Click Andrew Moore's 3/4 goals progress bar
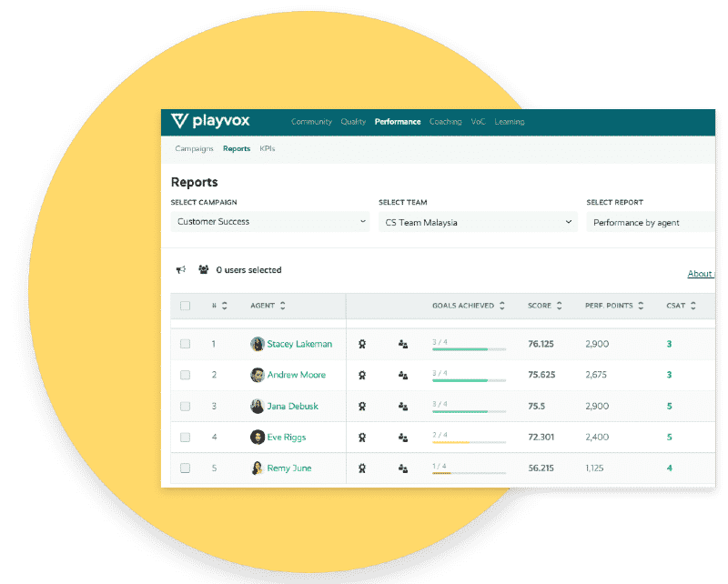728x584 pixels. (x=469, y=380)
